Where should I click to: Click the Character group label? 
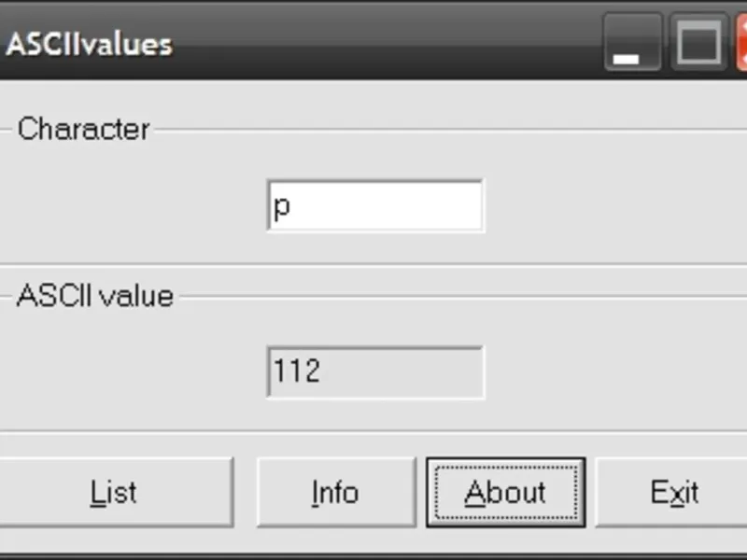pos(83,129)
